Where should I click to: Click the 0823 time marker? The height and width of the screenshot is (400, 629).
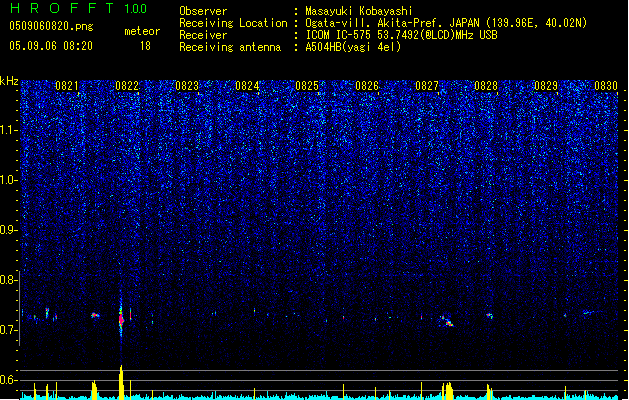(187, 86)
